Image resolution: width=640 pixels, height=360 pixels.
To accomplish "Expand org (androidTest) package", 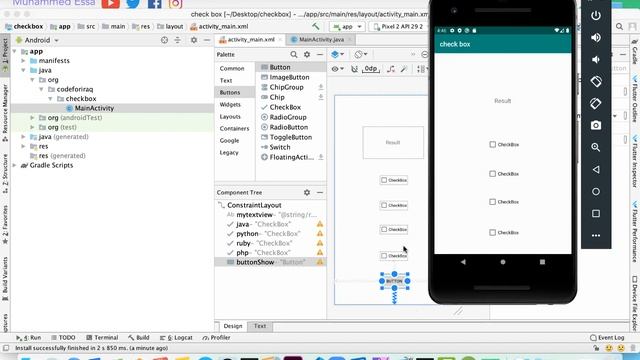I will click(x=32, y=118).
